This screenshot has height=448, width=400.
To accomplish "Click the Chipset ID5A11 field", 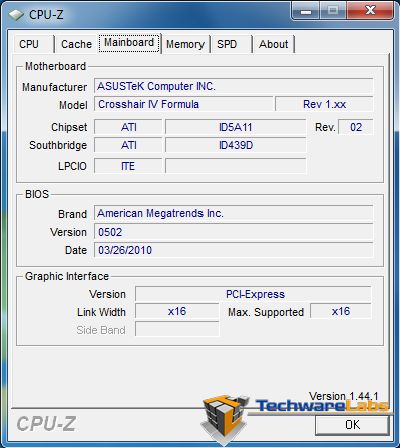I will click(236, 127).
